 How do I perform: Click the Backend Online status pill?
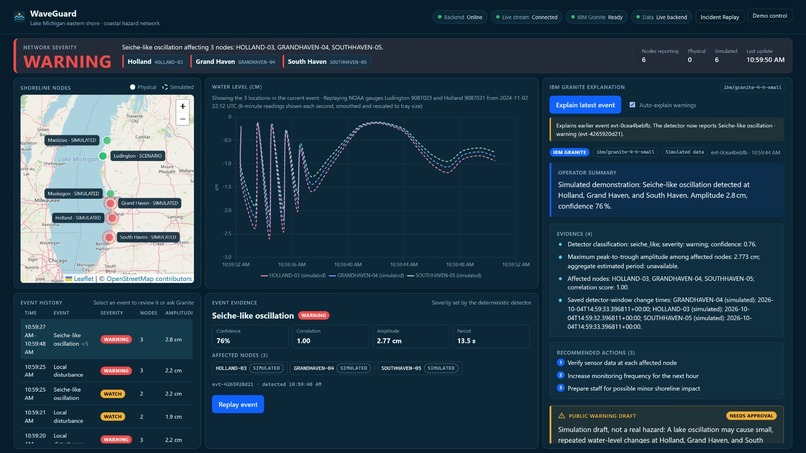tap(460, 17)
